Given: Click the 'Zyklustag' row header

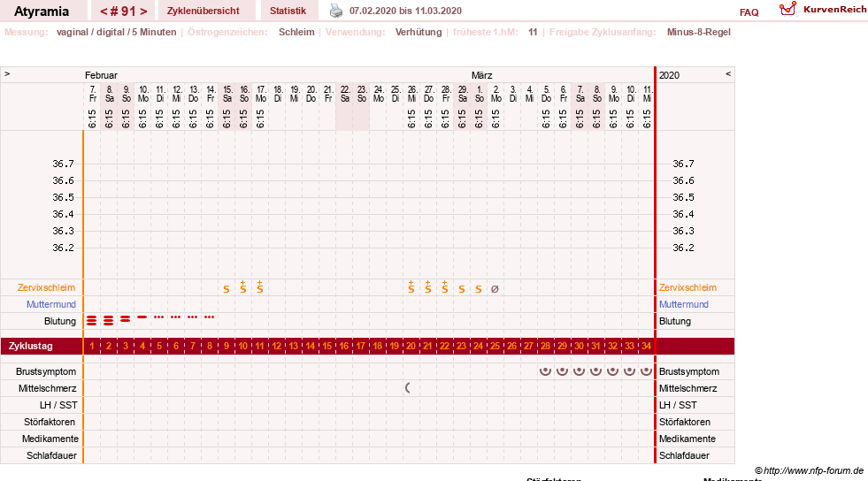Looking at the screenshot, I should click(30, 346).
